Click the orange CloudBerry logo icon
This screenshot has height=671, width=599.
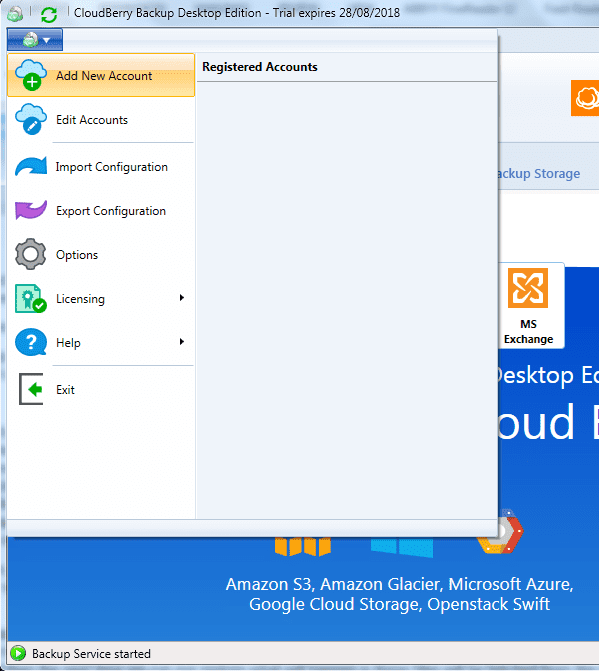pos(585,98)
